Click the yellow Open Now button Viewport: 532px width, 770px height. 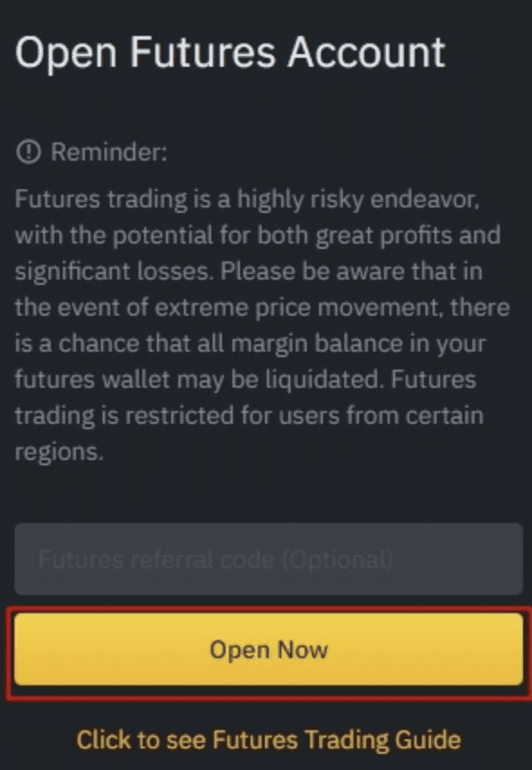coord(268,649)
